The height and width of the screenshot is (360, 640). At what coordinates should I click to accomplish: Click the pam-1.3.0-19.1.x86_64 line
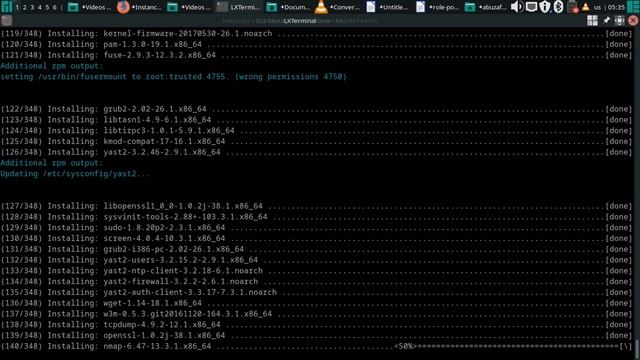click(316, 44)
